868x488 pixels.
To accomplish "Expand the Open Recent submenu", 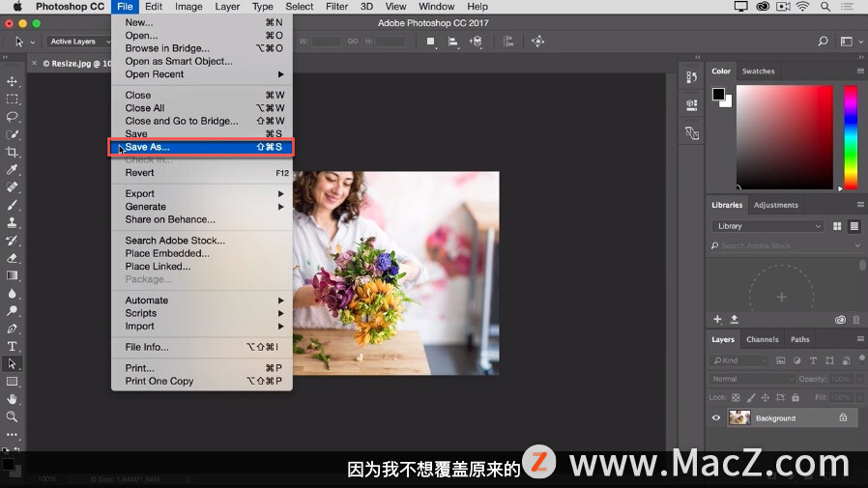I will point(202,74).
